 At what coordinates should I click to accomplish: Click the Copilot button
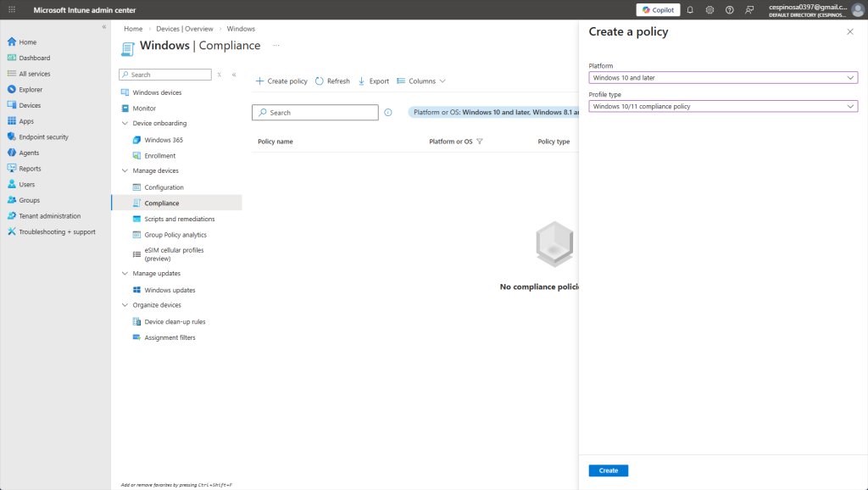(658, 10)
